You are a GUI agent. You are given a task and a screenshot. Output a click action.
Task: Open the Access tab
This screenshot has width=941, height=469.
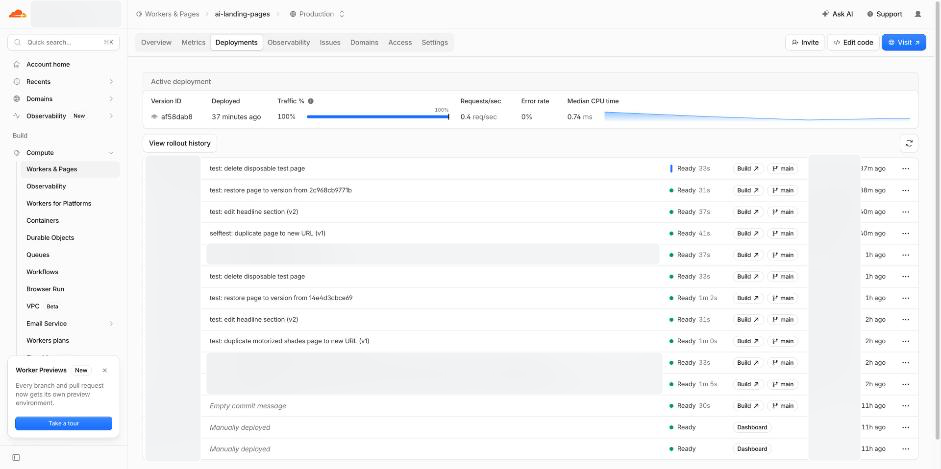(x=400, y=43)
